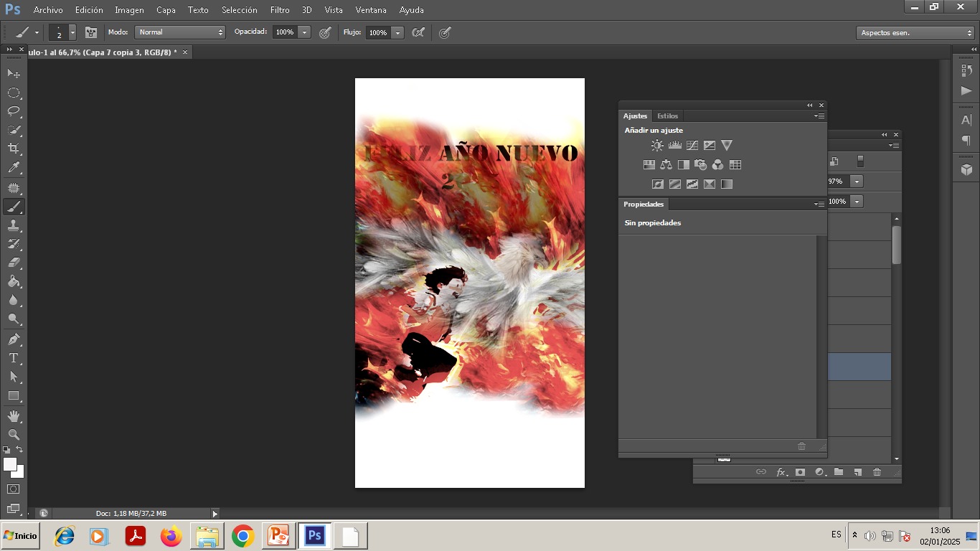Add a Color Balance adjustment
Viewport: 980px width, 551px height.
666,164
